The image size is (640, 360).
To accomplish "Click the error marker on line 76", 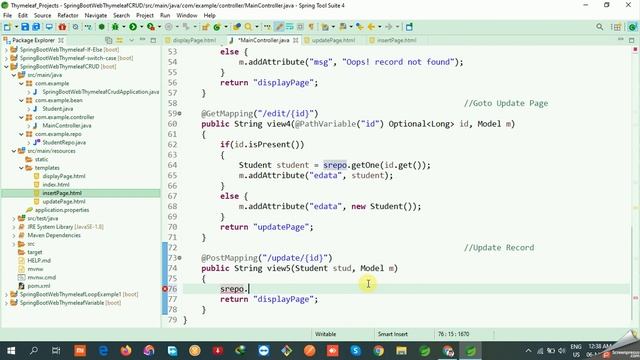I will coord(165,289).
